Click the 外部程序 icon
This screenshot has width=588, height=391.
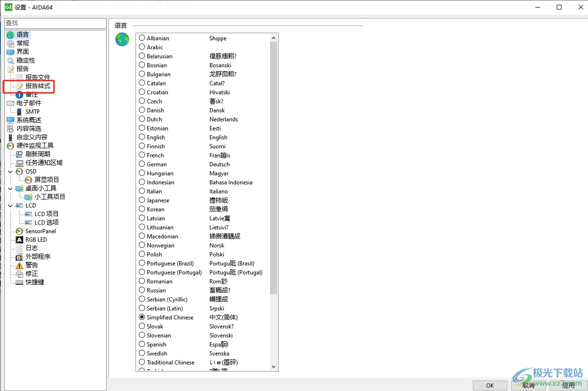pos(19,256)
